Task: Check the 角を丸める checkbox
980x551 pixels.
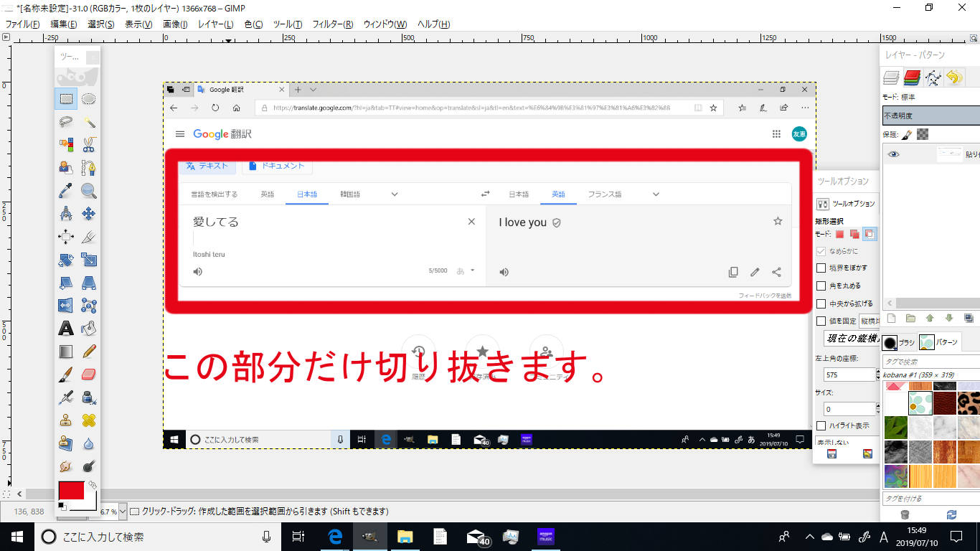Action: [x=821, y=286]
